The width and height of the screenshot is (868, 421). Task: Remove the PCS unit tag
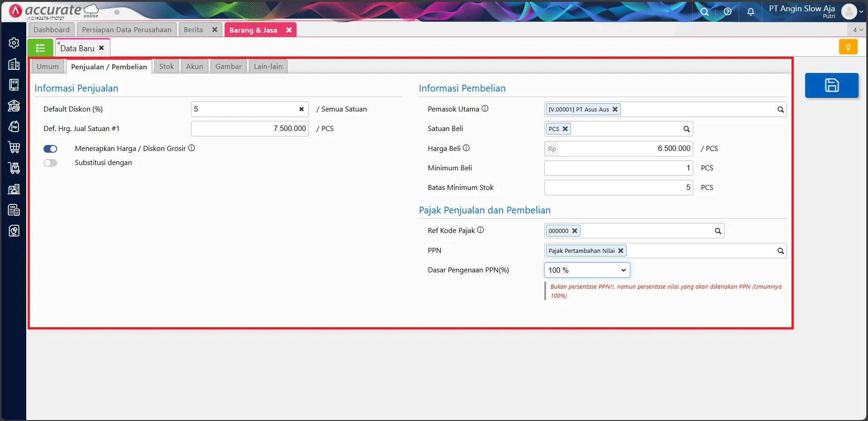pyautogui.click(x=565, y=129)
